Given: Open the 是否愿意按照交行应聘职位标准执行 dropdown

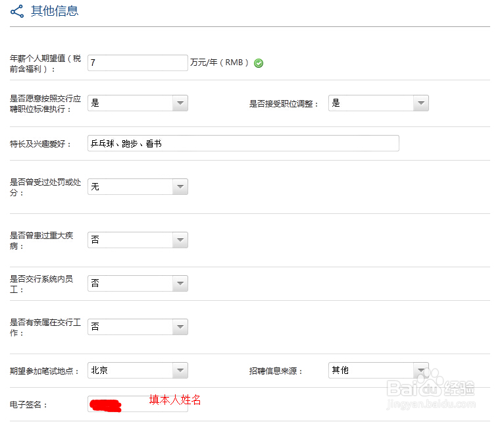Looking at the screenshot, I should [138, 103].
